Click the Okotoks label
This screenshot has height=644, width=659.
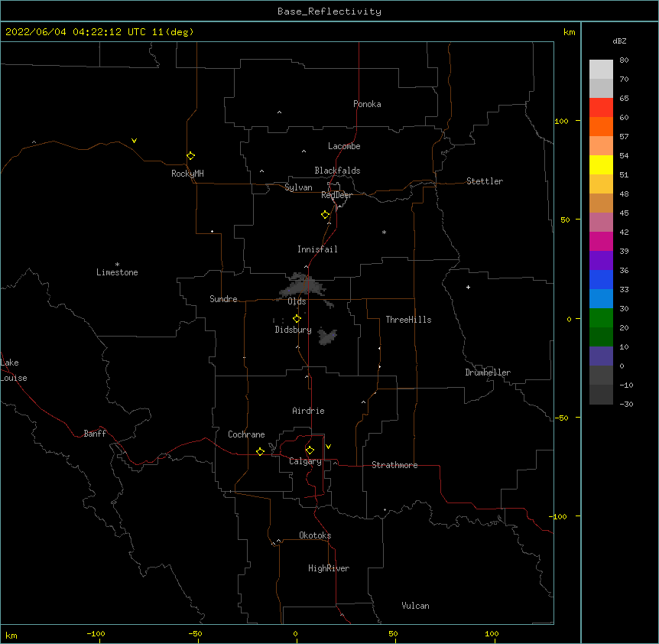point(315,535)
